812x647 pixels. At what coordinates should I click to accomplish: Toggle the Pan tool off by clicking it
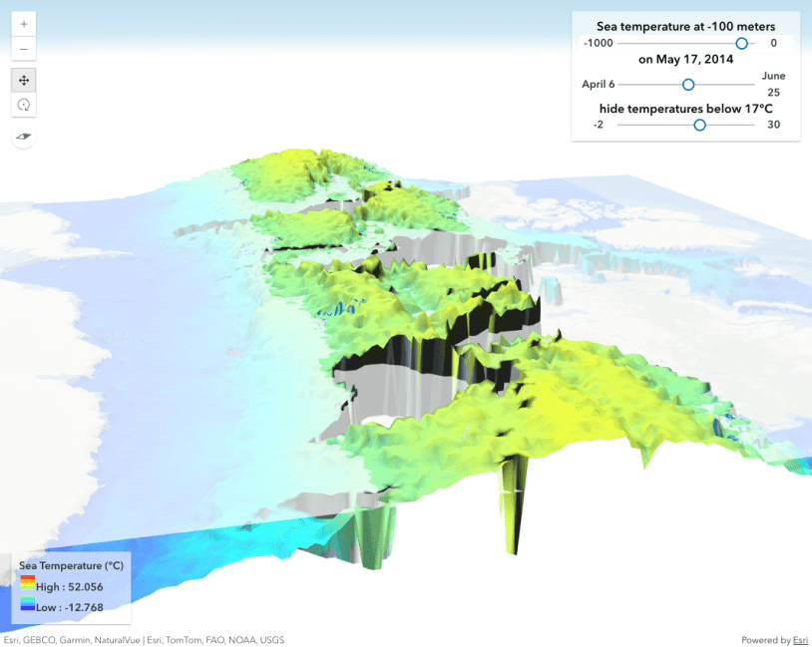(x=24, y=80)
